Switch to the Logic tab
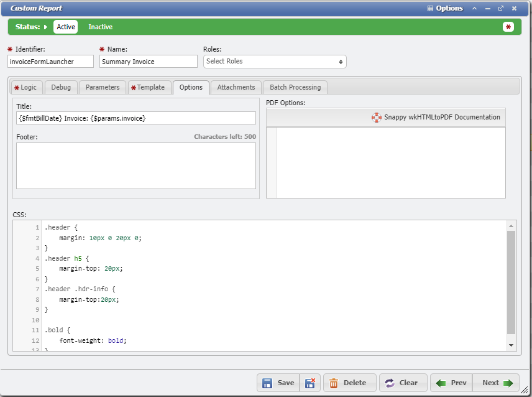Screen dimensions: 532x397 coord(25,87)
